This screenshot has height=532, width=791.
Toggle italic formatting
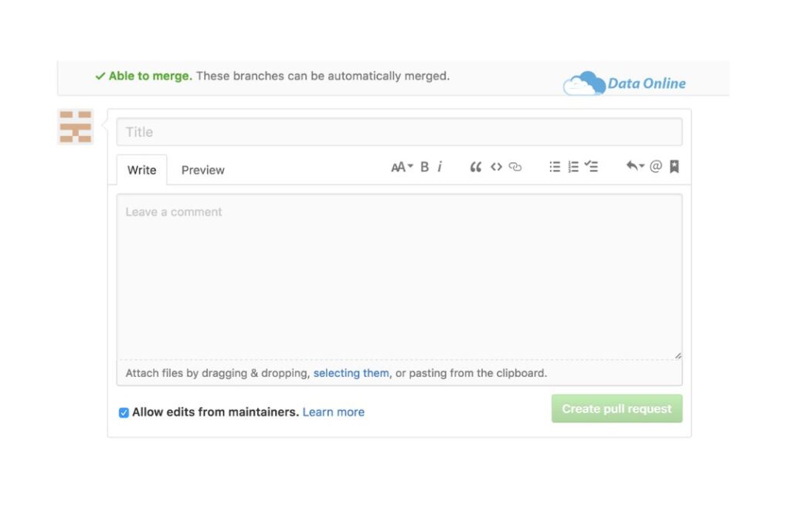[440, 167]
